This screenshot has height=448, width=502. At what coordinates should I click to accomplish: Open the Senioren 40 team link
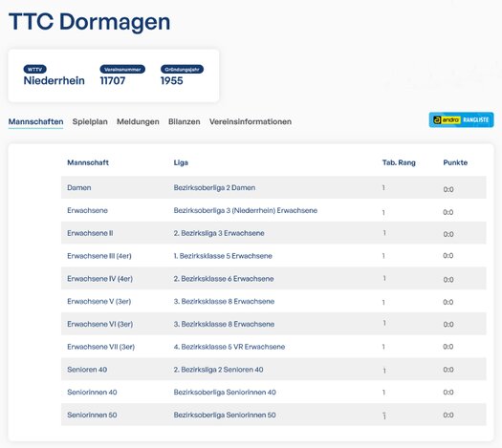pos(87,370)
